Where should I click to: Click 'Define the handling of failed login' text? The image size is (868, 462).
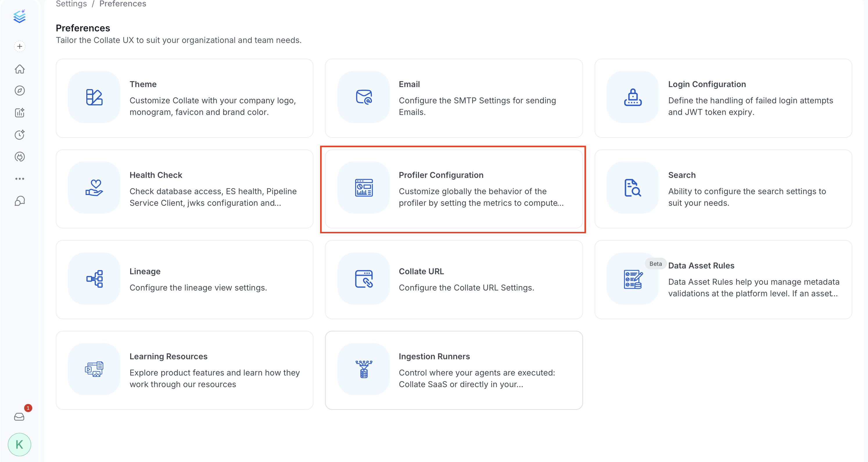[750, 106]
